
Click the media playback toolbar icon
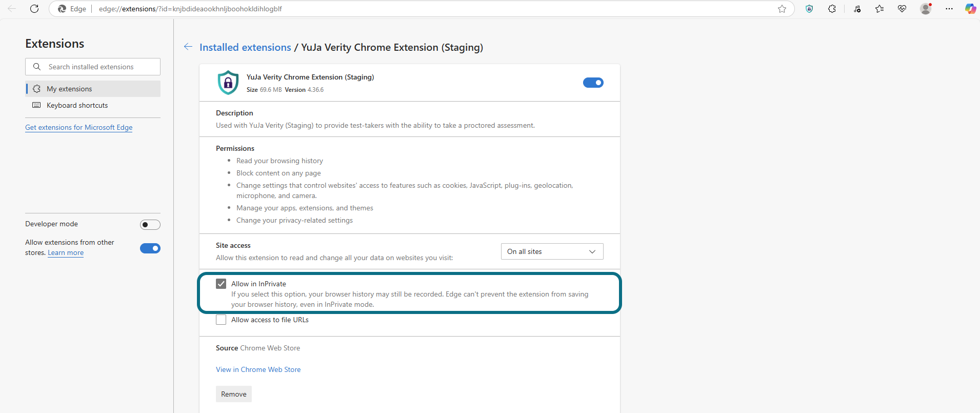(857, 9)
